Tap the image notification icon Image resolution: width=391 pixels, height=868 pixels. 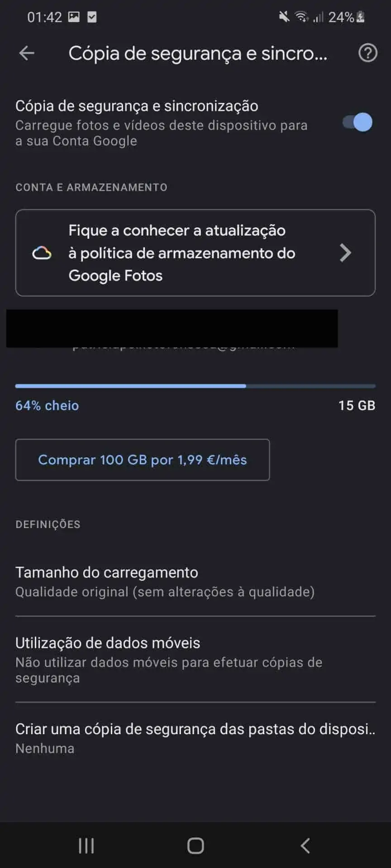[74, 17]
